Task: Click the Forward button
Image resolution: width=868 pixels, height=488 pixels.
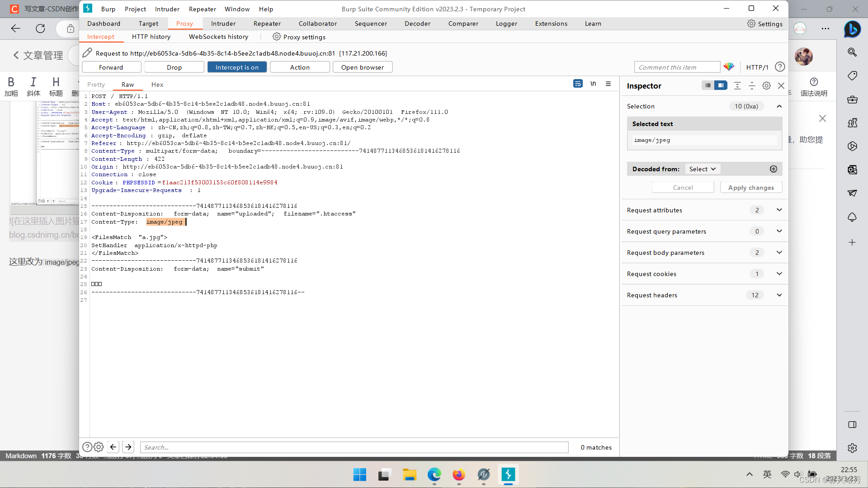Action: point(111,67)
